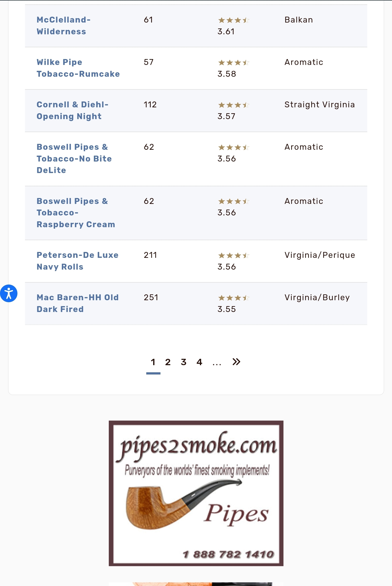This screenshot has height=586, width=392.
Task: Open McClelland-Wilderness tobacco page
Action: [64, 25]
